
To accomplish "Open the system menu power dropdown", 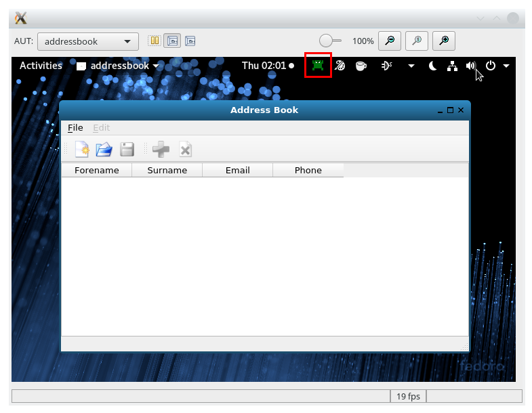I will [497, 66].
